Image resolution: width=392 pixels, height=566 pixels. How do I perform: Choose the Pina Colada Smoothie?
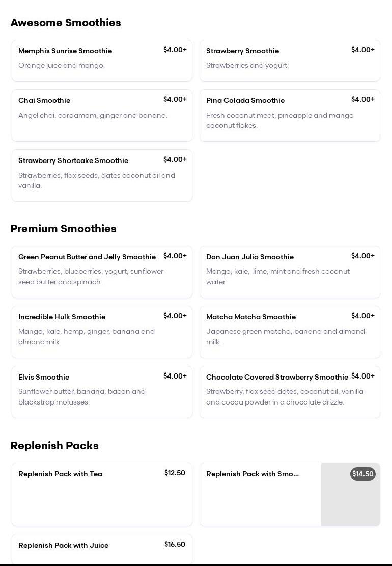coord(290,115)
